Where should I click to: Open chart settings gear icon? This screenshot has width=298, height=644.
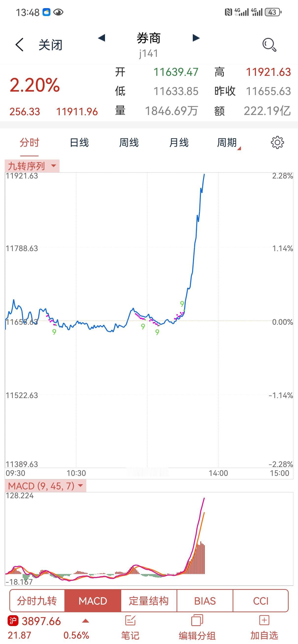click(277, 143)
